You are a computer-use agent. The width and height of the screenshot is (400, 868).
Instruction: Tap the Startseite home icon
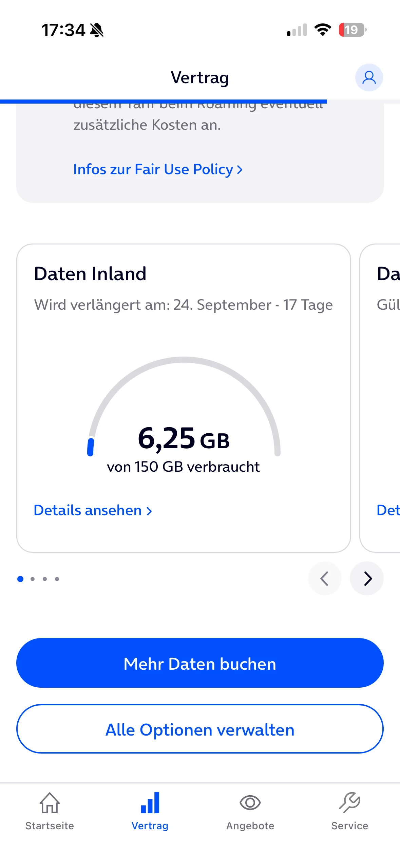click(50, 803)
